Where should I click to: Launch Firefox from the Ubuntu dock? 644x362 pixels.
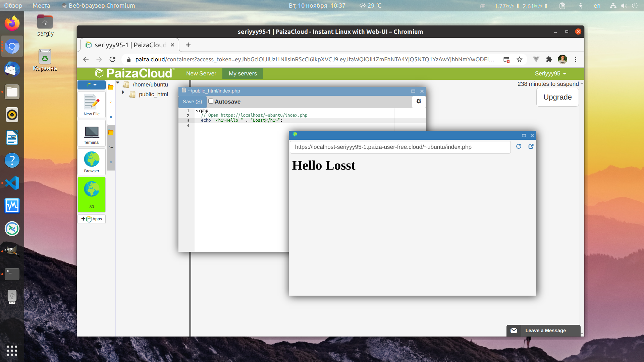(x=12, y=23)
